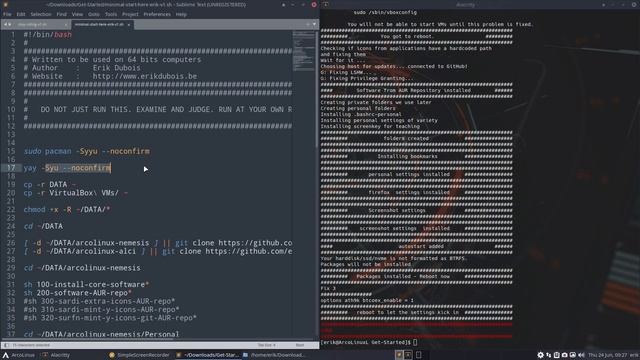
Task: Click the 'cp -r VirtualBox\ VMs/' line
Action: click(76, 193)
